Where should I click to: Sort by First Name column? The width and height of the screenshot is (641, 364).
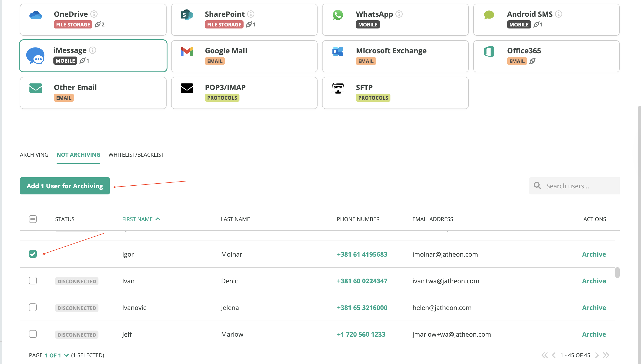(141, 219)
